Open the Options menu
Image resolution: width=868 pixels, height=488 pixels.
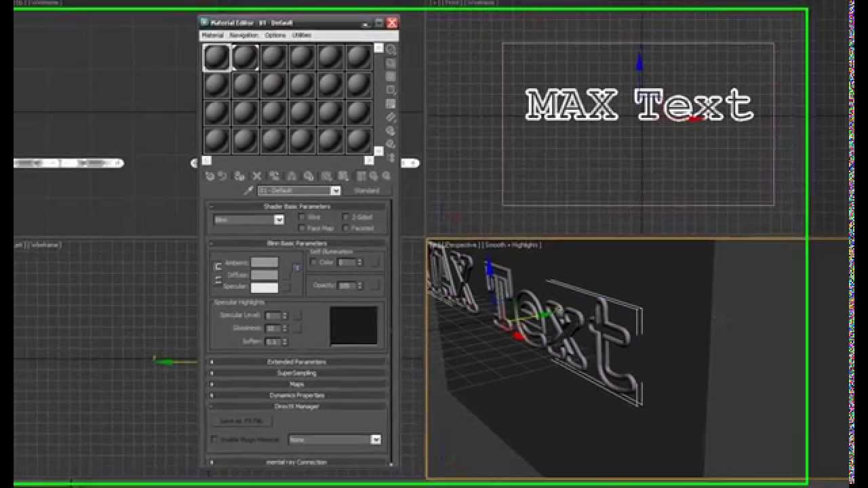[x=275, y=35]
